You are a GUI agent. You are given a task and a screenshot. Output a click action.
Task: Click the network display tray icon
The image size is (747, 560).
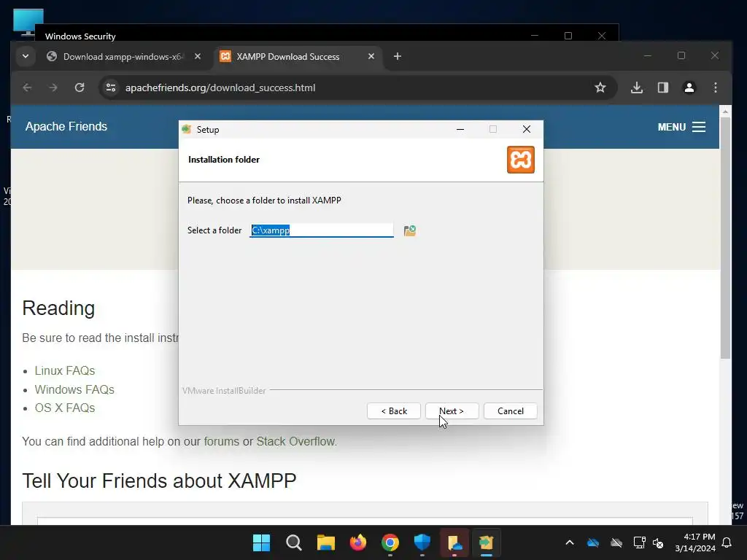[639, 542]
